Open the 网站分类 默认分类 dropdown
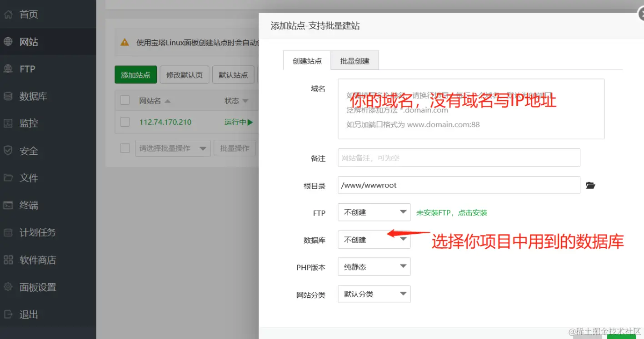Screen dimensions: 644x339 (374, 294)
